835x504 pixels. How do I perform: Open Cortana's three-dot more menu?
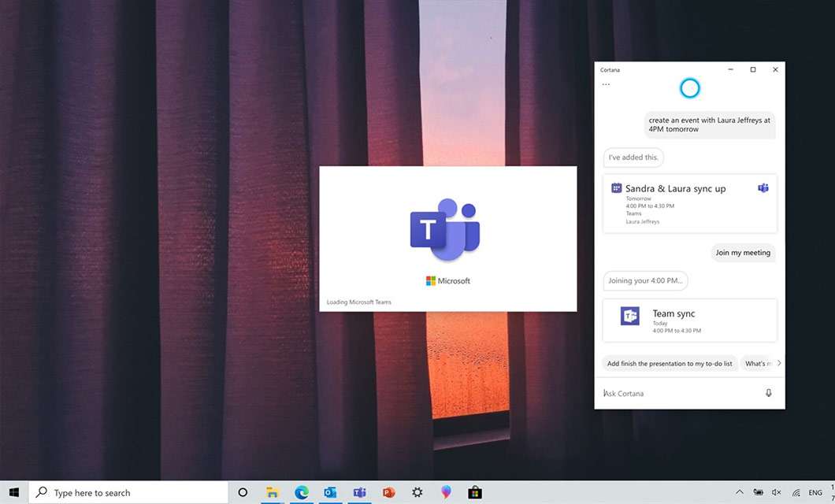(606, 84)
